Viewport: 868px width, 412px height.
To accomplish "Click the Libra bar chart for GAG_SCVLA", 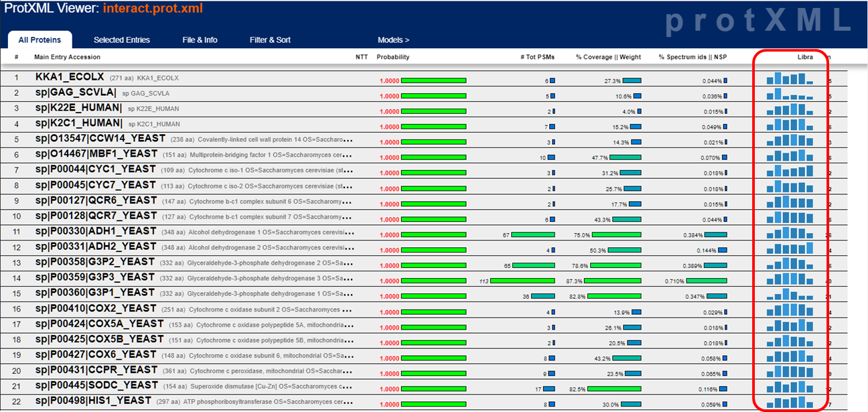I will pos(790,94).
